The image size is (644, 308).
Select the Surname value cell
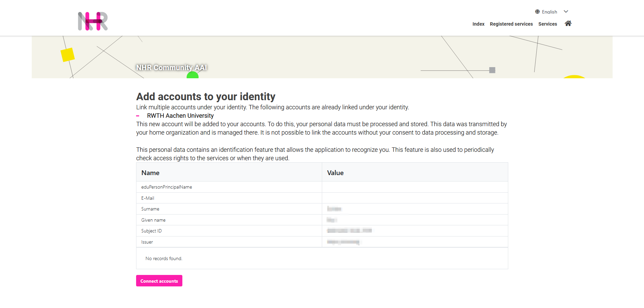(x=334, y=209)
